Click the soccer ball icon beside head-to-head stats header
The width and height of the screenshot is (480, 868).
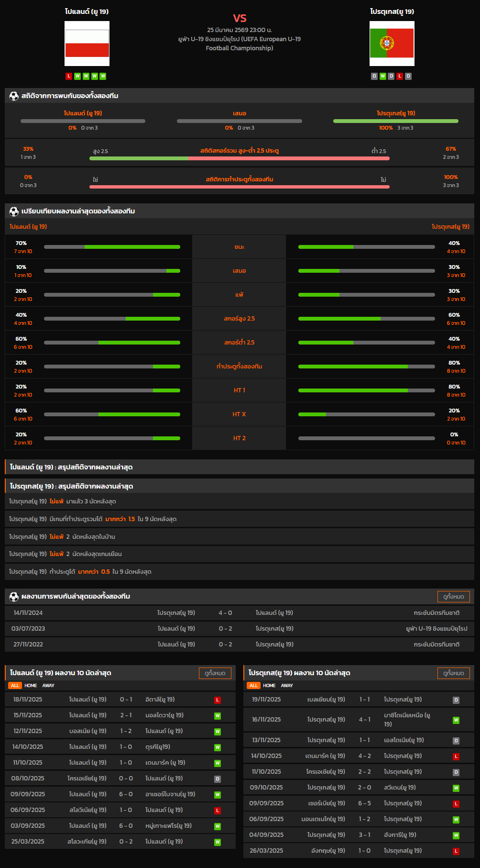(x=14, y=96)
